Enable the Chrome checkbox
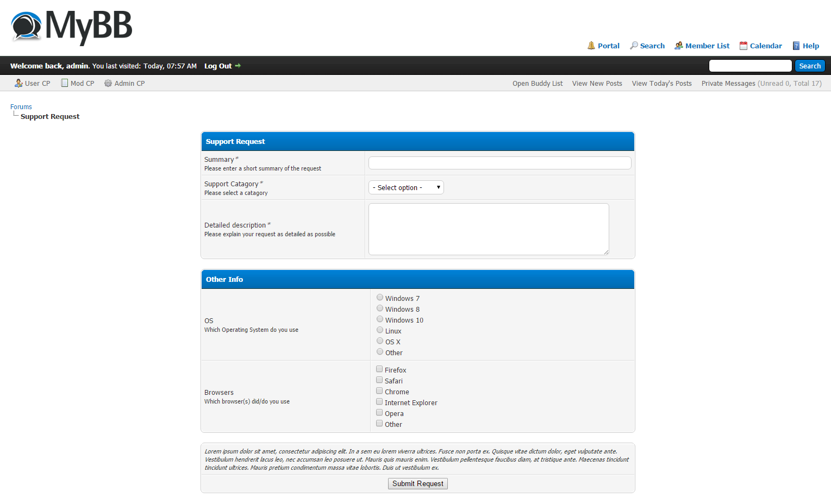Image resolution: width=831 pixels, height=504 pixels. [379, 391]
